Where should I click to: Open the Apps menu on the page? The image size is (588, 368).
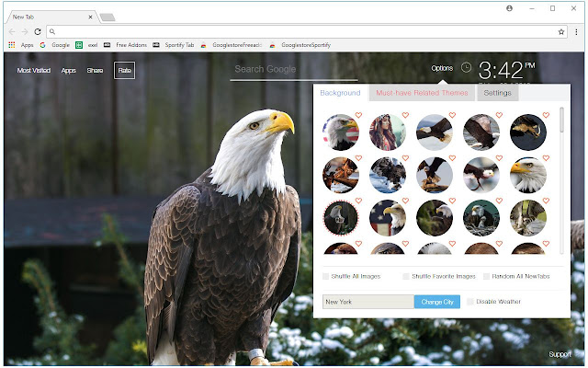pos(69,70)
